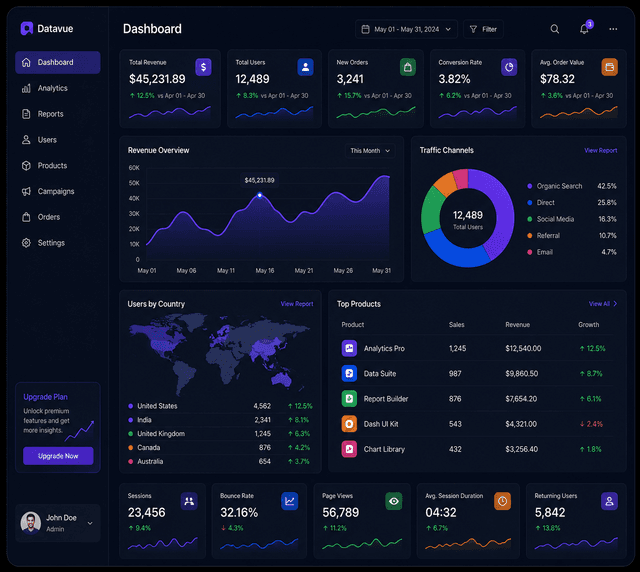Click the Total Revenue dollar icon

pos(203,67)
